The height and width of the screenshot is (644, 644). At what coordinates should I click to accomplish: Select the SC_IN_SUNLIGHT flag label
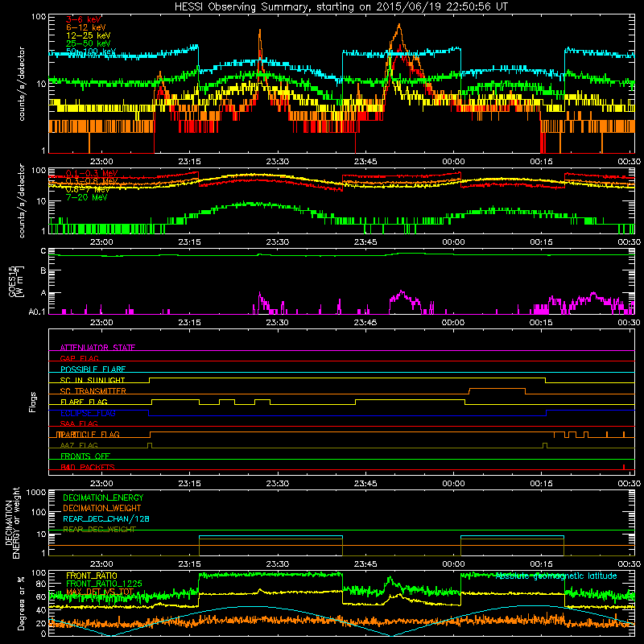click(x=93, y=380)
